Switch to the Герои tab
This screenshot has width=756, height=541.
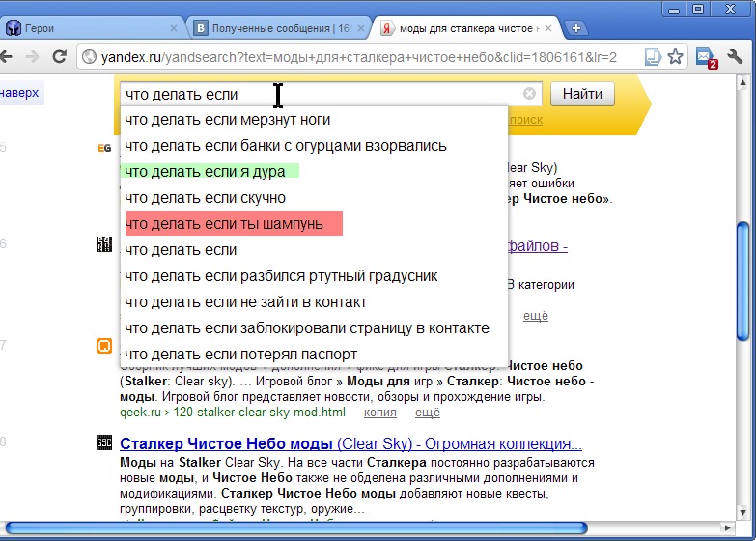(87, 28)
